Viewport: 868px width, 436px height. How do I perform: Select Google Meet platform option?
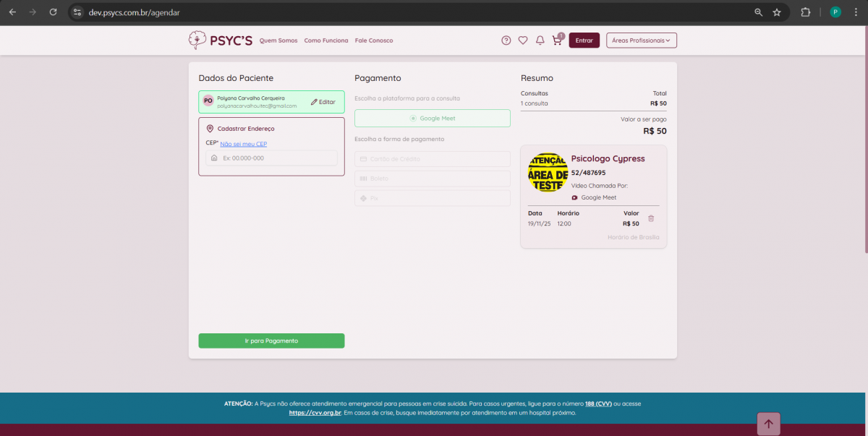point(432,119)
